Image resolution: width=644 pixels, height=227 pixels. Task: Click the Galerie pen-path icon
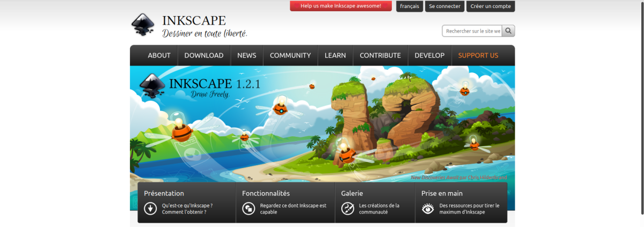348,209
